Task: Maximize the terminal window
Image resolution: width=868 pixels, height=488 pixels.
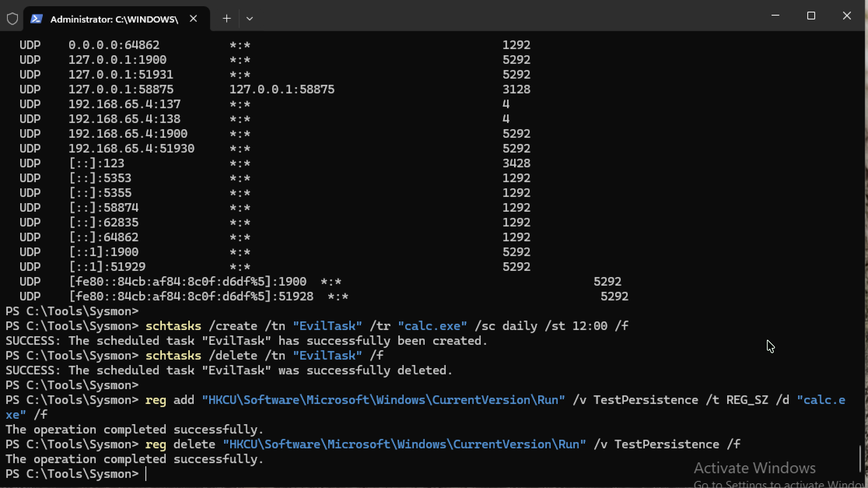Action: pyautogui.click(x=811, y=16)
